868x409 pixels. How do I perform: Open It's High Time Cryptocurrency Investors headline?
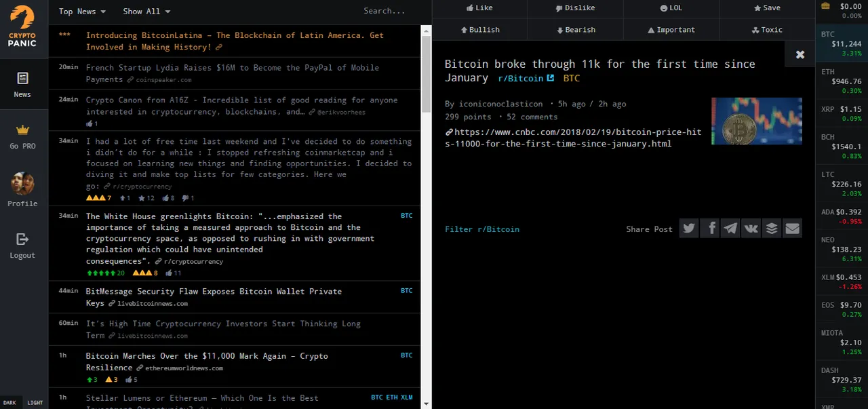pos(223,330)
